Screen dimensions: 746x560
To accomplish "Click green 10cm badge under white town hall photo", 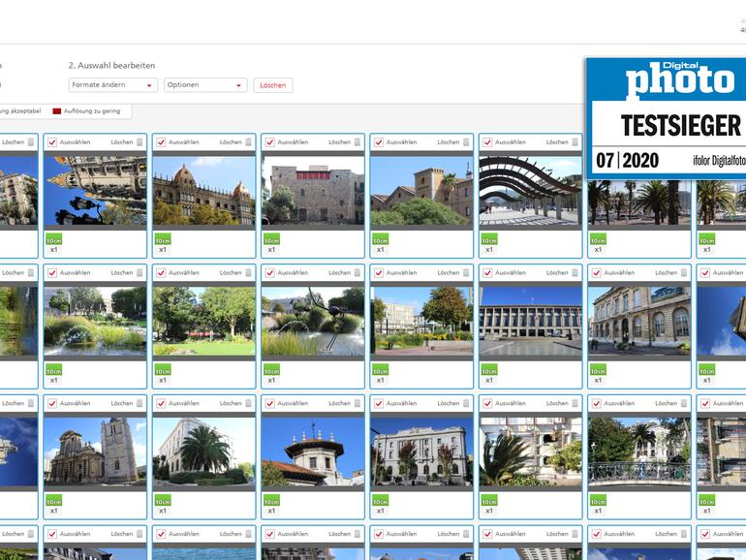I will click(380, 500).
